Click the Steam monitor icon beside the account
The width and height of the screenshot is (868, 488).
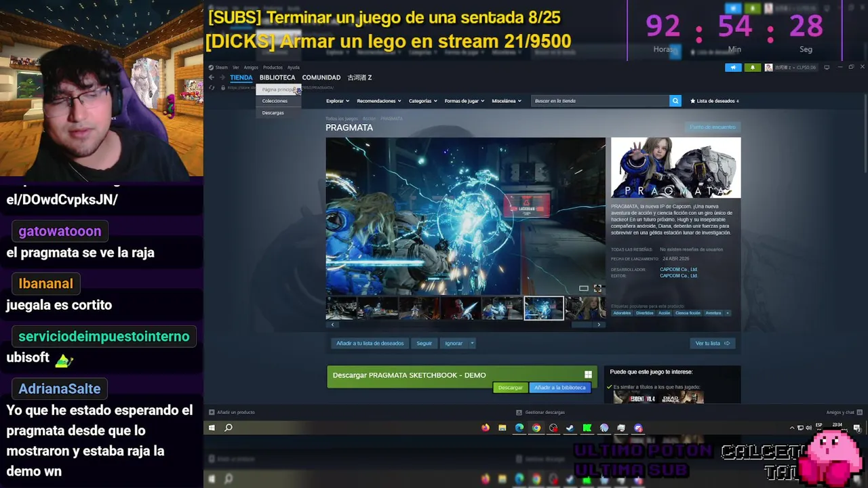[x=827, y=67]
